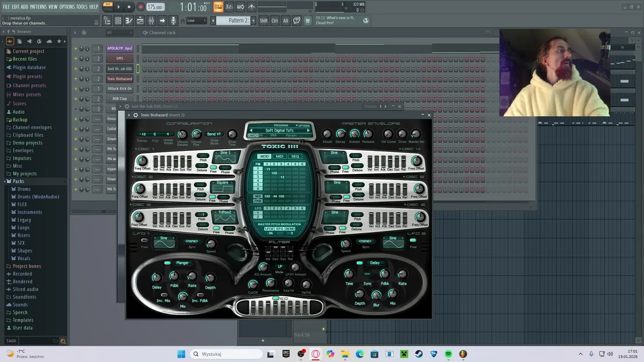Viewport: 644px width, 362px height.
Task: Click the filter CutOff knob
Action: (x=253, y=284)
